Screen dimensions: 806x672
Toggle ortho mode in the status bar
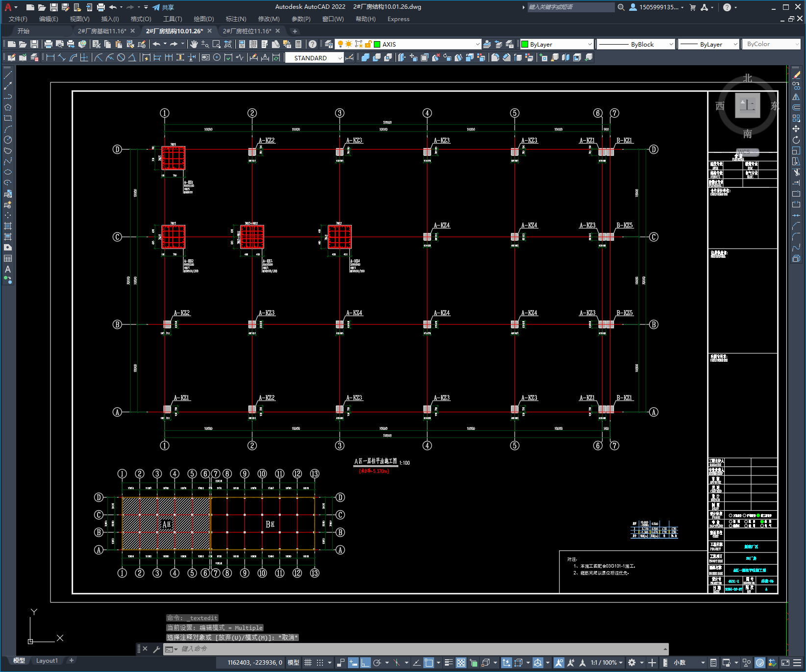click(x=365, y=663)
